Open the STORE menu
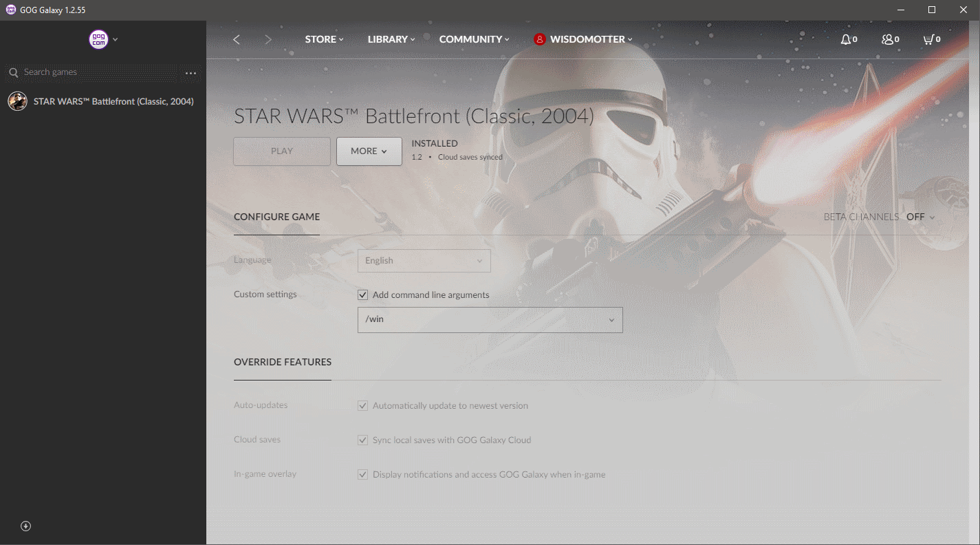The height and width of the screenshot is (545, 980). (x=324, y=39)
